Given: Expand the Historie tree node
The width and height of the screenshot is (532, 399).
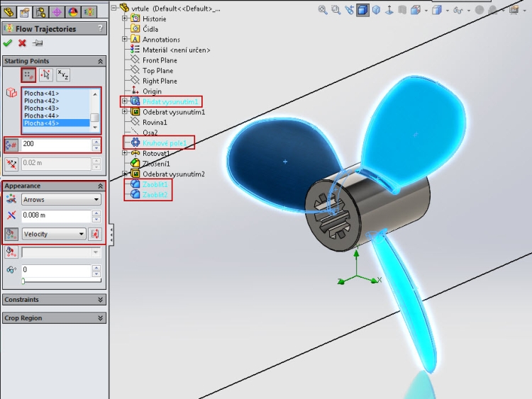Looking at the screenshot, I should (125, 18).
